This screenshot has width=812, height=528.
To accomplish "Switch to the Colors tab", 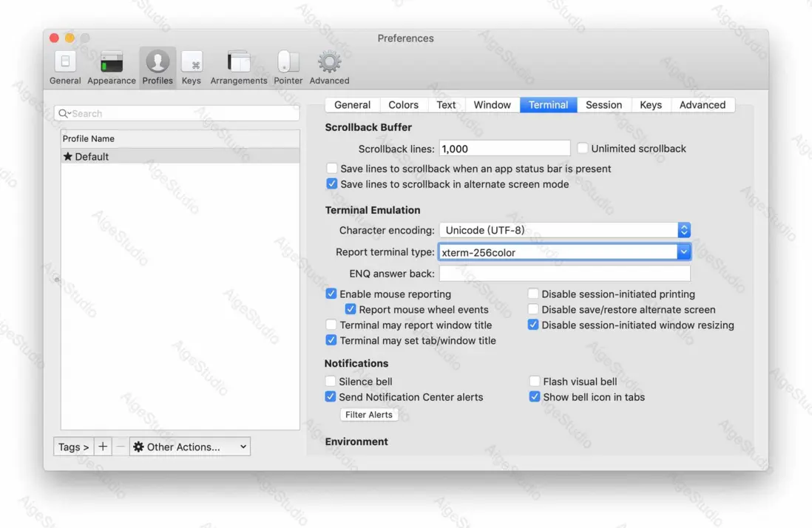I will (x=403, y=104).
